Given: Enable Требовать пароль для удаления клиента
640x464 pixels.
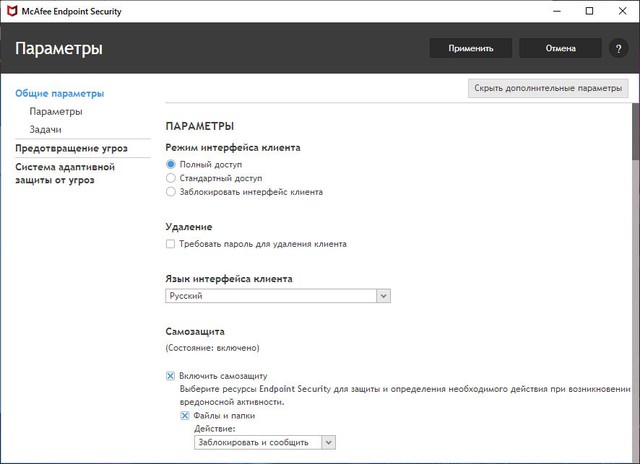Looking at the screenshot, I should 171,244.
